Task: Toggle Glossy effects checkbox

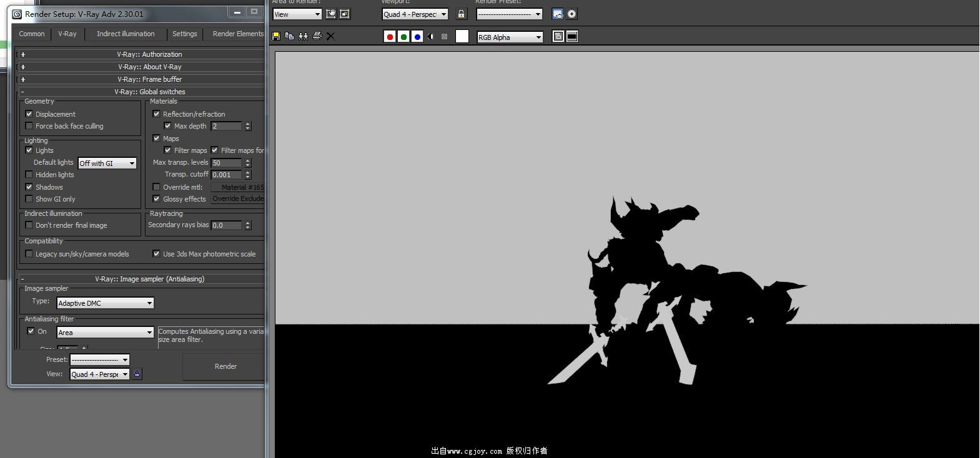Action: [x=156, y=199]
